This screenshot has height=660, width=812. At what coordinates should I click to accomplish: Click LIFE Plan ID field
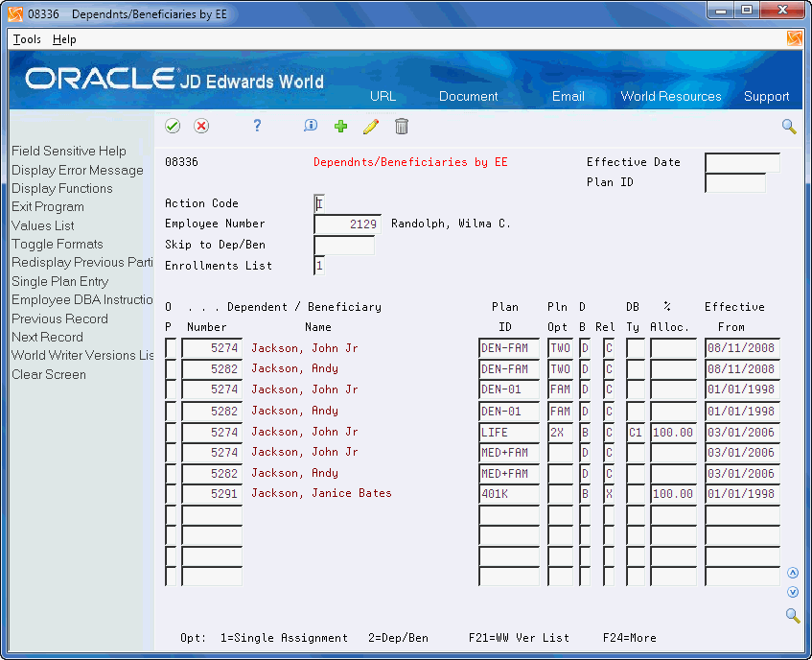pyautogui.click(x=508, y=432)
